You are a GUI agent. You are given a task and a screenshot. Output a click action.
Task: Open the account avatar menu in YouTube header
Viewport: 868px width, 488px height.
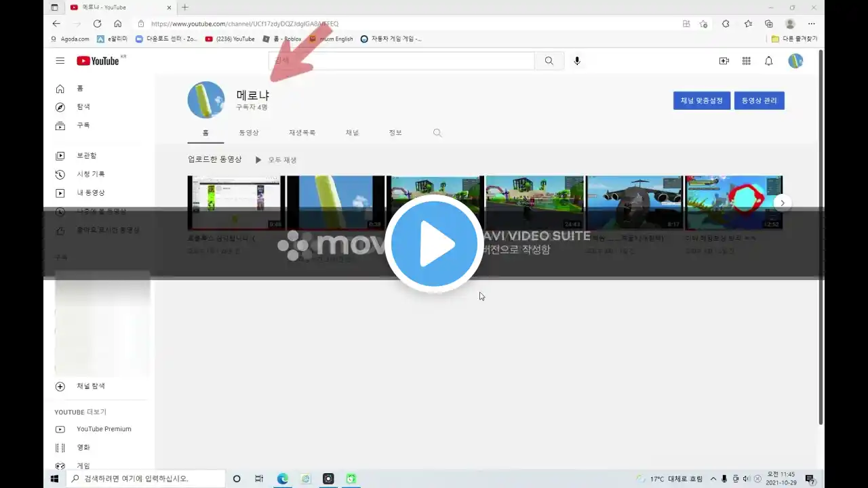tap(795, 61)
